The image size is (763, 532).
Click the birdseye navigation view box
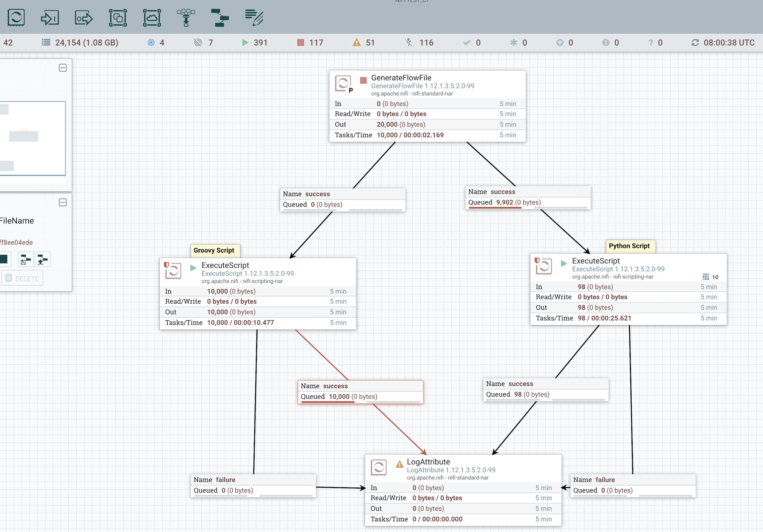tap(33, 138)
